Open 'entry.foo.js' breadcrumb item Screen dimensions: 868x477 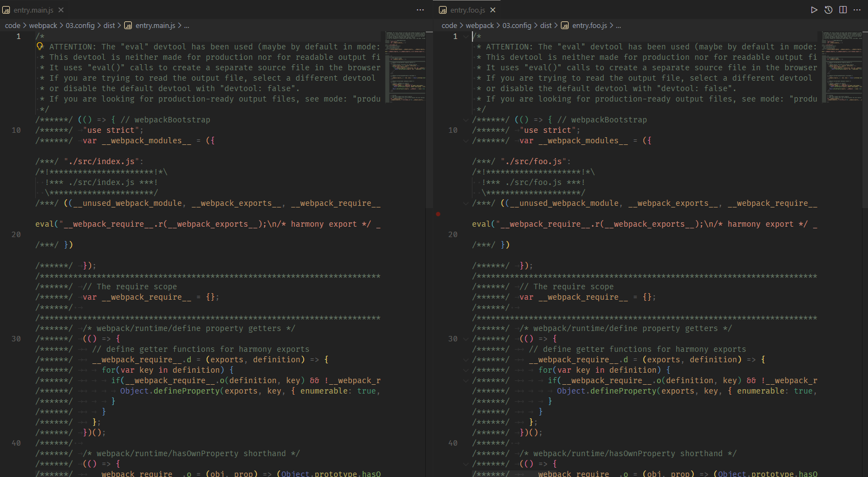click(x=589, y=26)
